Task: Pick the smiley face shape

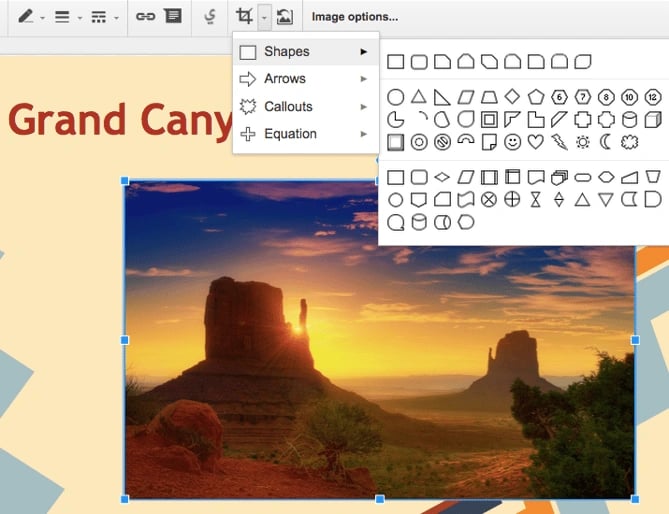Action: (512, 142)
